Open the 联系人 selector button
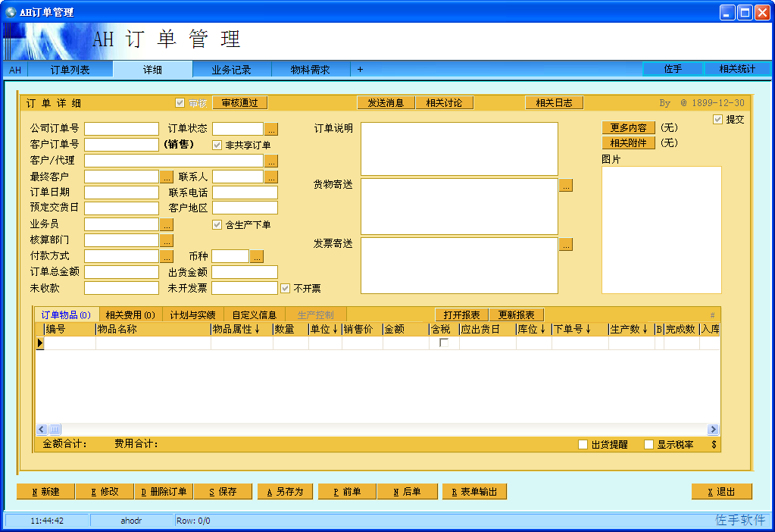The height and width of the screenshot is (532, 775). point(271,177)
